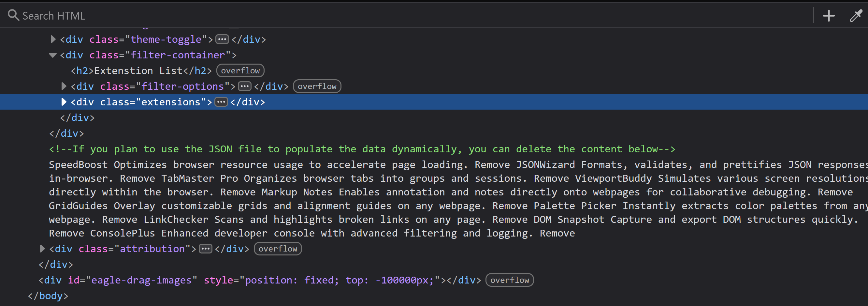
Task: Click the plus icon to create new node
Action: 829,16
